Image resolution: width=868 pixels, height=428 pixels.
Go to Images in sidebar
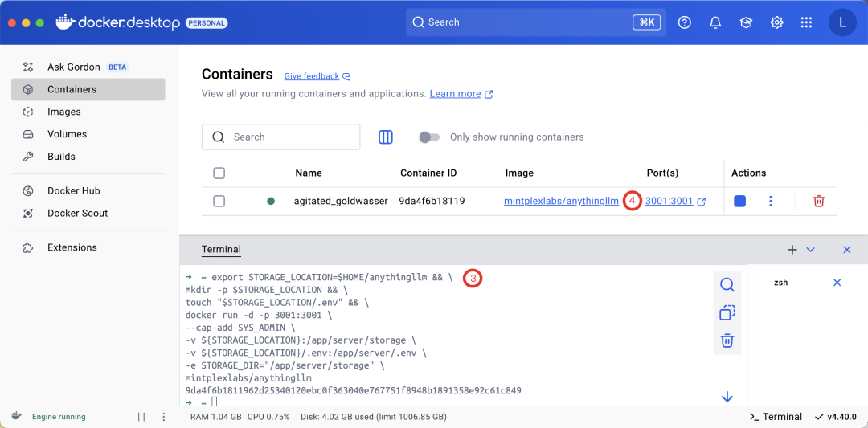[88, 112]
